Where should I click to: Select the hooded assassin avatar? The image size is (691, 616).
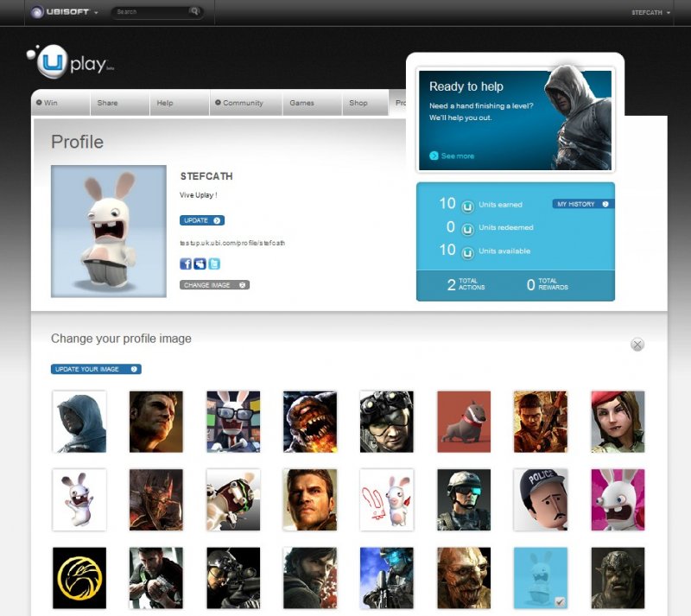coord(79,422)
